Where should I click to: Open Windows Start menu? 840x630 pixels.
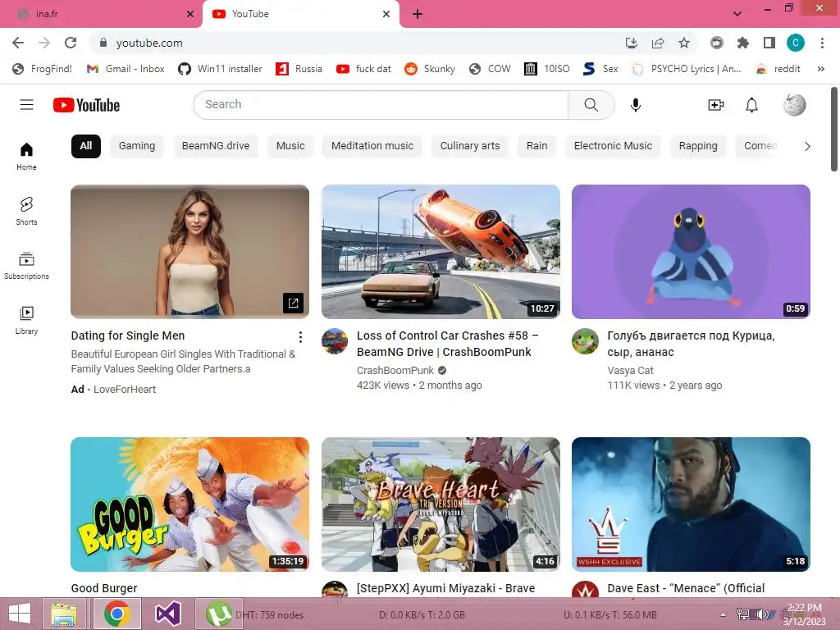tap(20, 614)
